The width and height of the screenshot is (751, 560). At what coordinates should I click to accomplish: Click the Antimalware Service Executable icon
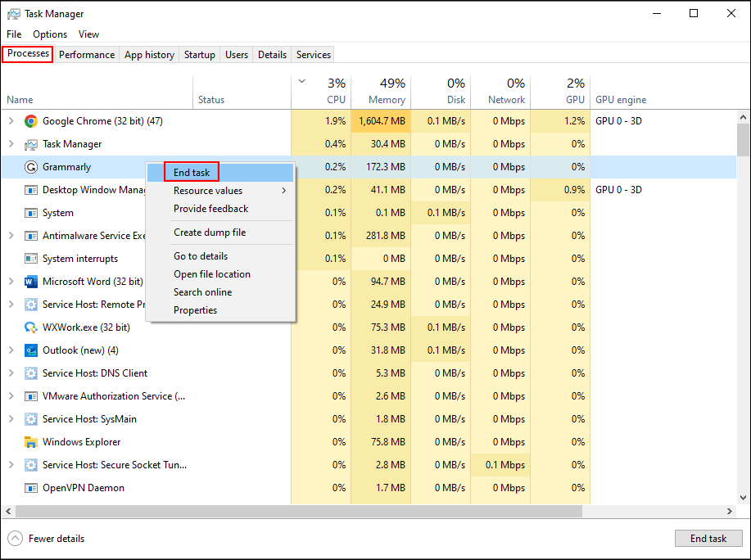(x=30, y=235)
